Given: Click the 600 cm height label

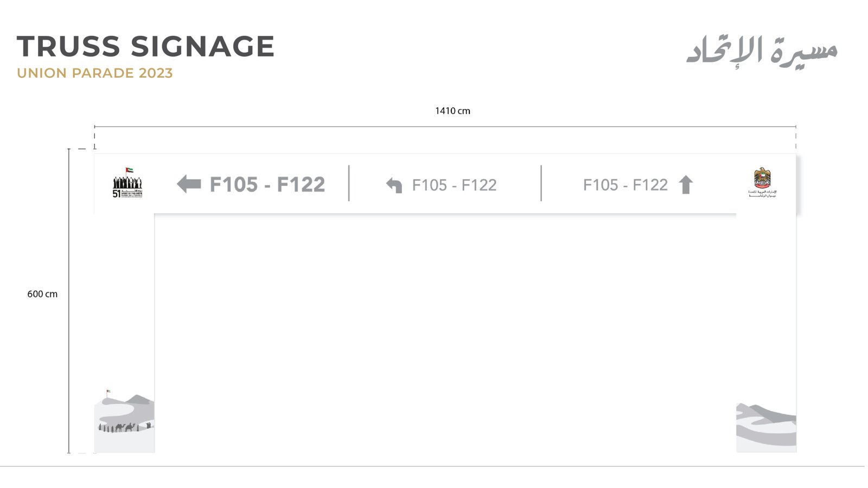Looking at the screenshot, I should pos(42,294).
